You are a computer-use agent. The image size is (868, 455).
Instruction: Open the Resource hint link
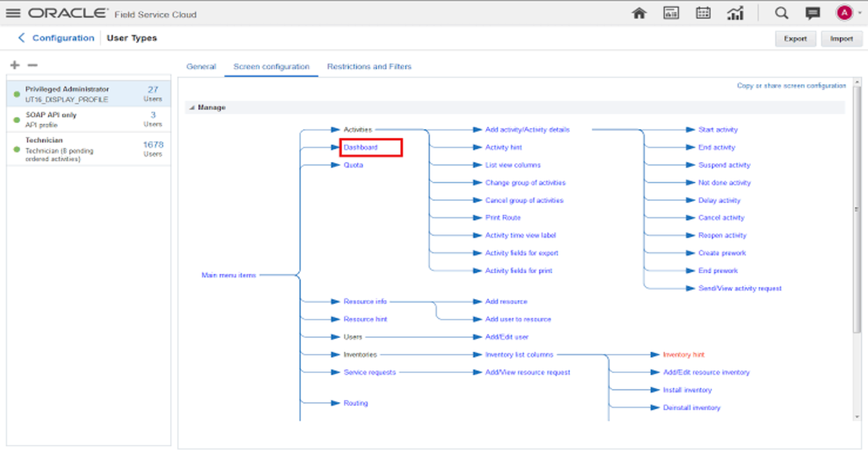365,319
